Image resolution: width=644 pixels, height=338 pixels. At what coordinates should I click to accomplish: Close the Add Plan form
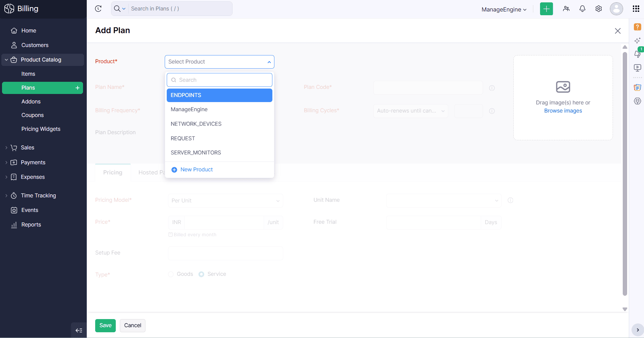pyautogui.click(x=618, y=31)
